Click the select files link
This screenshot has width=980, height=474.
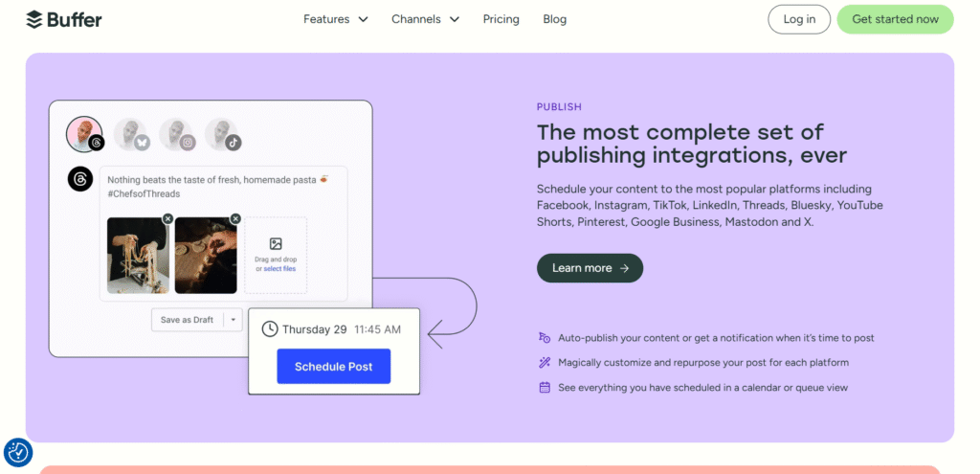click(279, 269)
